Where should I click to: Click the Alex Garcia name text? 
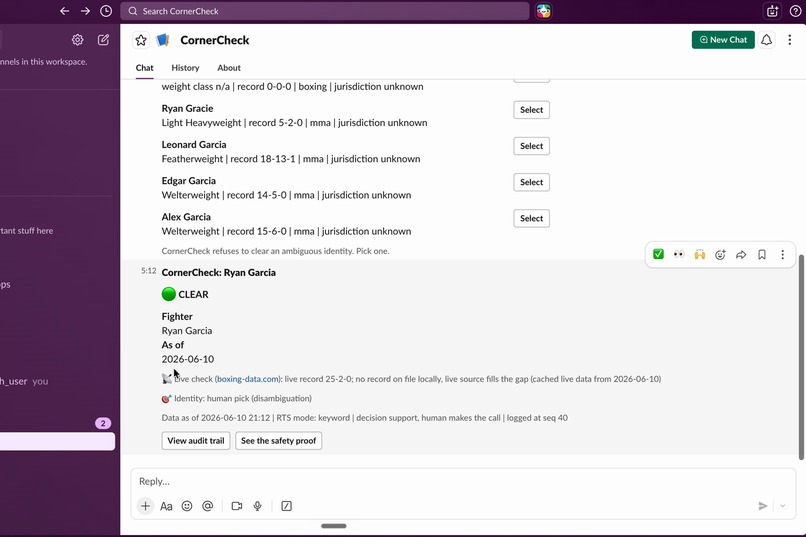[x=186, y=217]
